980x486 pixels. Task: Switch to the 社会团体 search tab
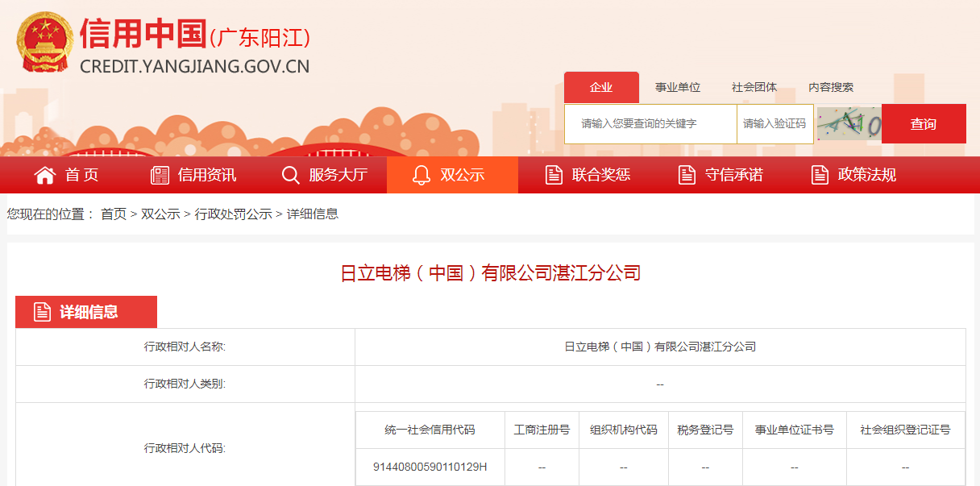tap(754, 87)
